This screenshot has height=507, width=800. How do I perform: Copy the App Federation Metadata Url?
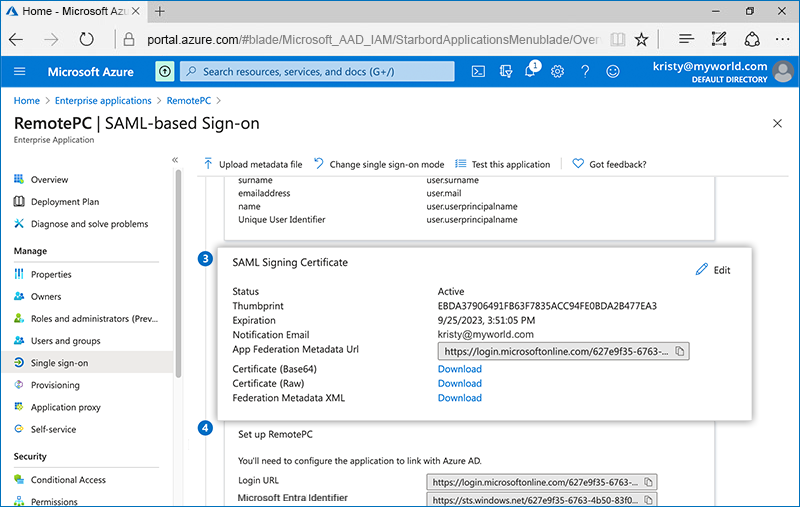pos(679,352)
